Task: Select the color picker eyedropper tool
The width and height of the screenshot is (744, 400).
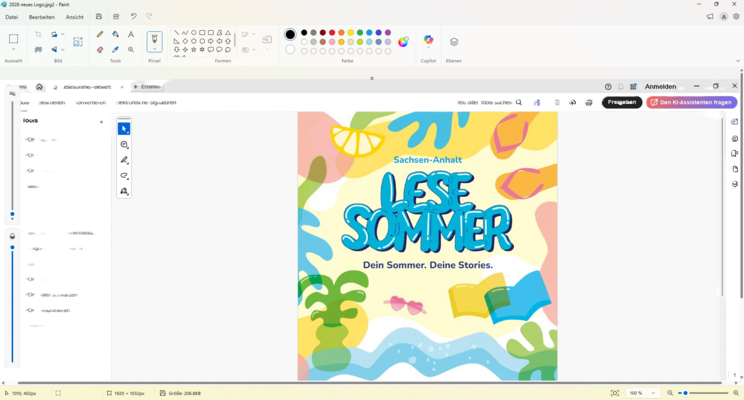Action: (115, 49)
